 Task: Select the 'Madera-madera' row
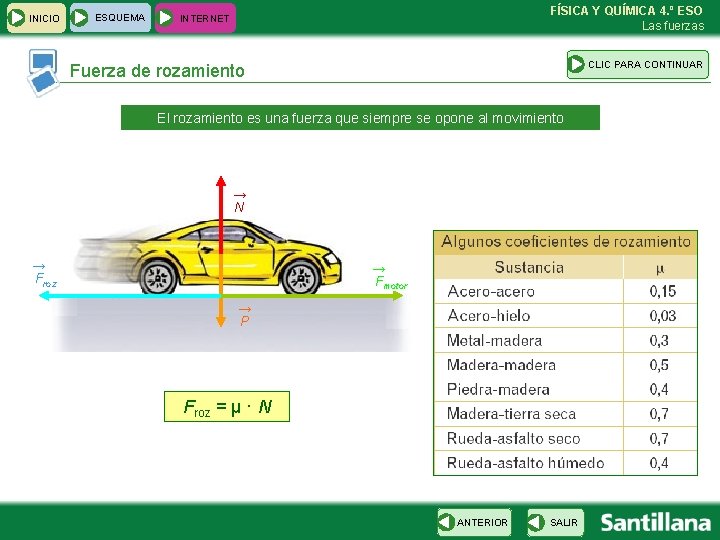pos(566,365)
